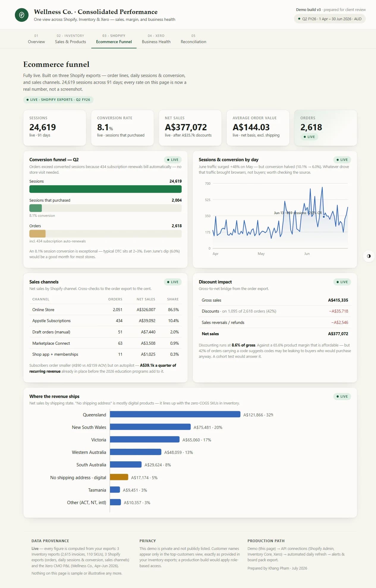Select the Online Store channel row
Image resolution: width=376 pixels, height=588 pixels.
[106, 310]
